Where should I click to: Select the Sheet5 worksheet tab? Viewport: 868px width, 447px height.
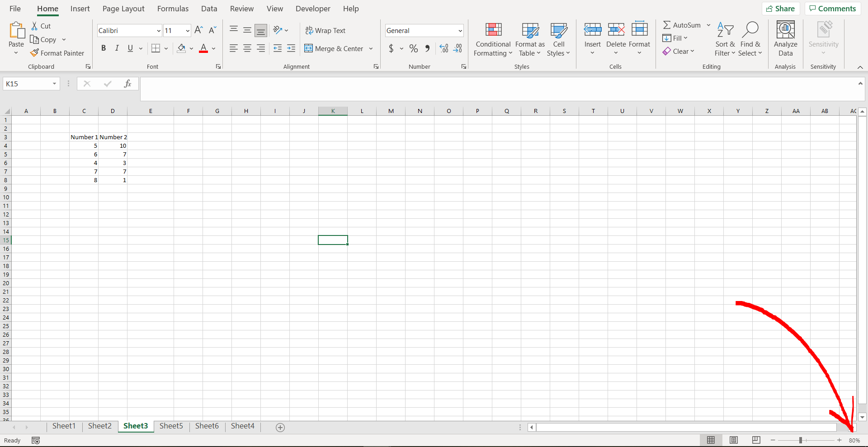pyautogui.click(x=171, y=425)
